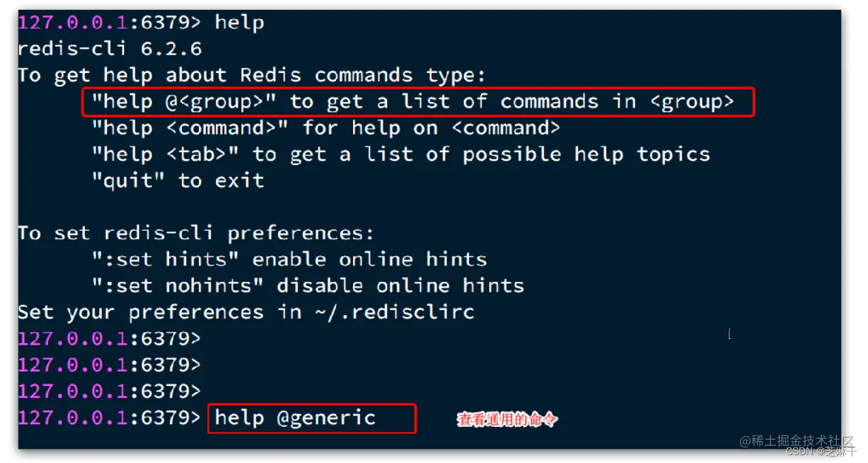Viewport: 868px width, 463px height.
Task: Click the third empty 127.0.0.1:6379> prompt
Action: [x=110, y=391]
